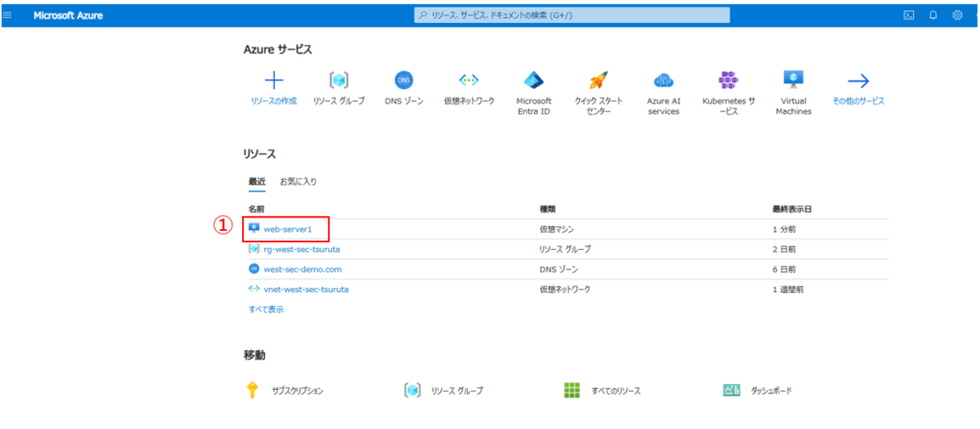The image size is (980, 429).
Task: Click the リソースの作成 label link
Action: pyautogui.click(x=274, y=101)
